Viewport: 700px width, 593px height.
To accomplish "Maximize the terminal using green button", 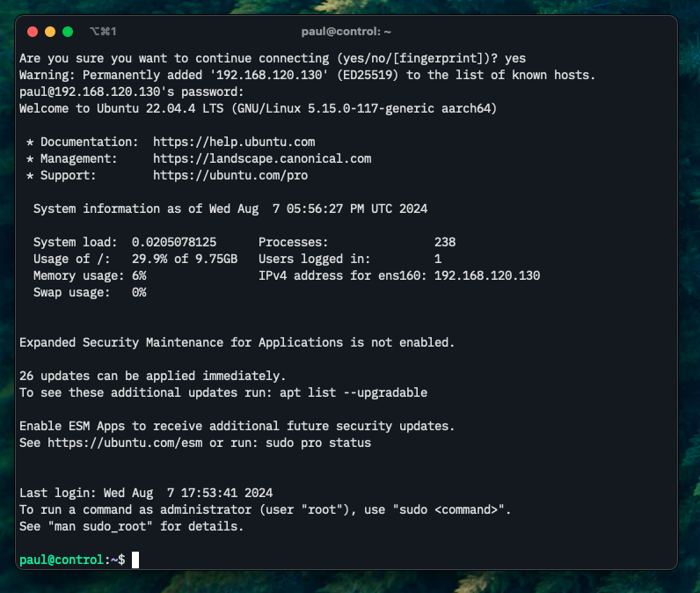I will pos(68,32).
